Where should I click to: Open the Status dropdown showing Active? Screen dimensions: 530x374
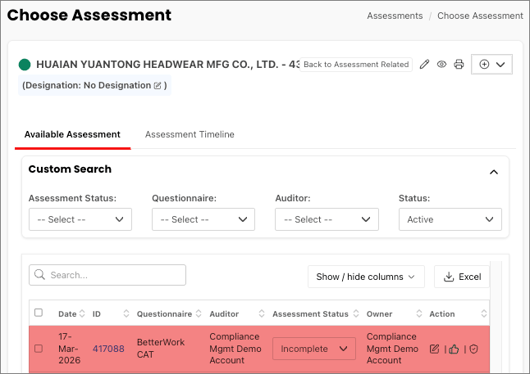[450, 219]
